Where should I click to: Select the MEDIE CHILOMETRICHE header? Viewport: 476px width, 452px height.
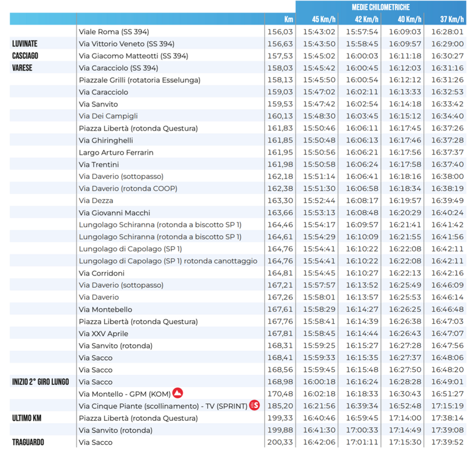380,7
